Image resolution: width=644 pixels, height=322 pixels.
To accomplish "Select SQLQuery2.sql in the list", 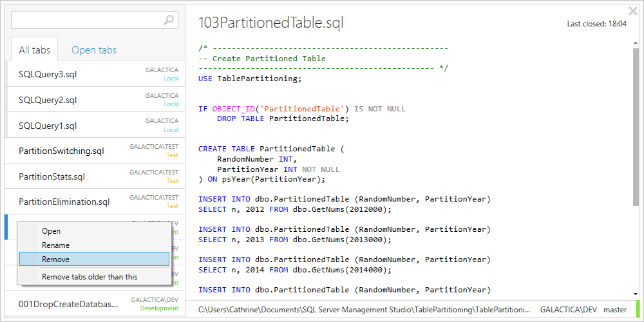I will (48, 100).
